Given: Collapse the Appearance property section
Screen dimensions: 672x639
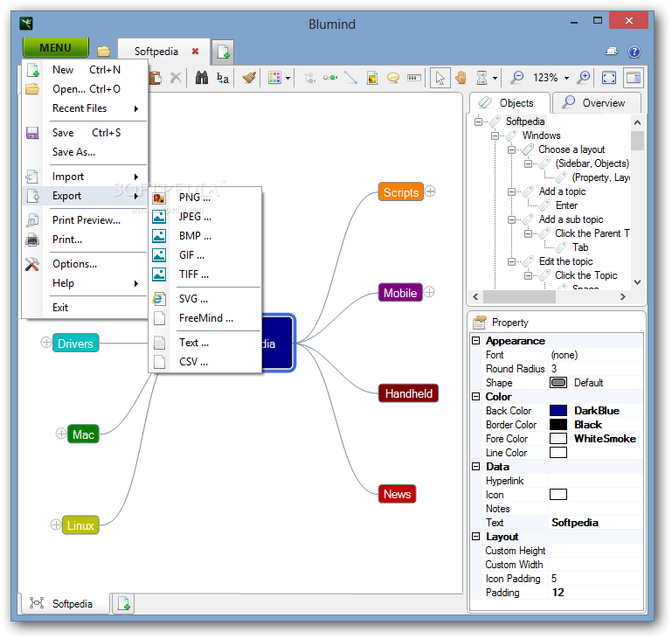Looking at the screenshot, I should pyautogui.click(x=475, y=341).
